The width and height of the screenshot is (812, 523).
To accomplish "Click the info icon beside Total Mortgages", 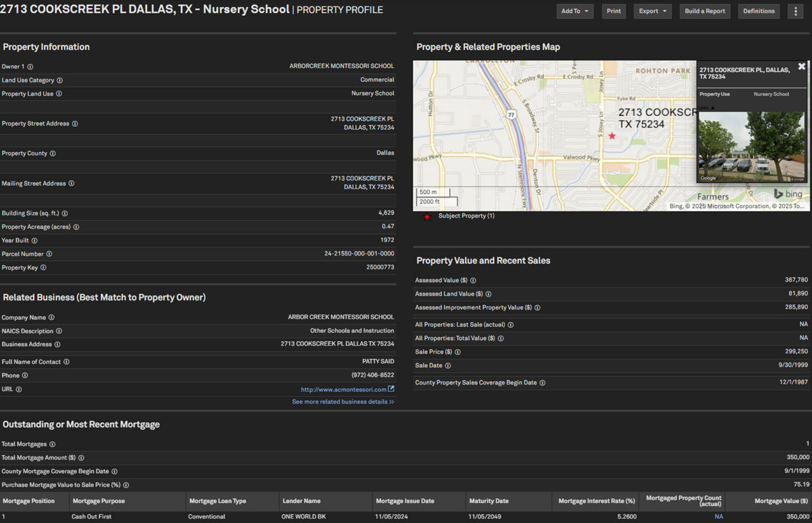I will tap(53, 444).
